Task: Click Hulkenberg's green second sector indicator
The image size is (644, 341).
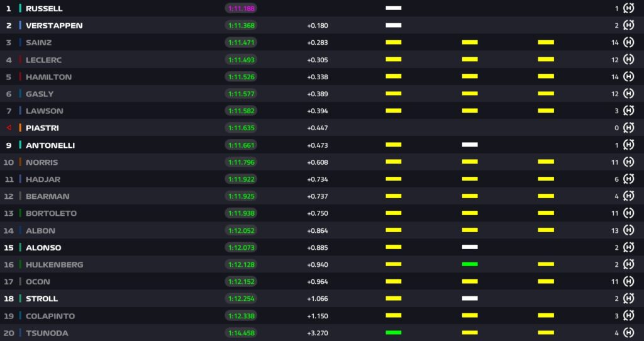Action: [470, 264]
